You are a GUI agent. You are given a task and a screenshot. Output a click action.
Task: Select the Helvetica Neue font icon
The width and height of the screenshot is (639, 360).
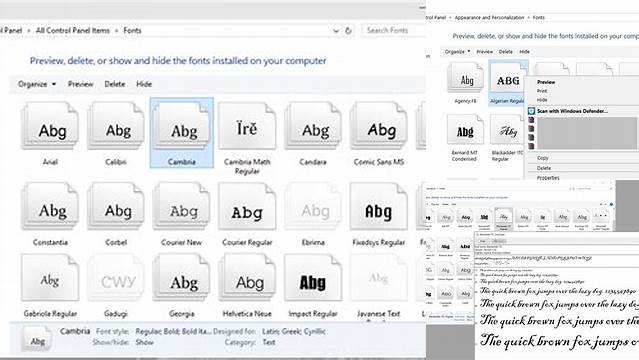[x=247, y=278]
